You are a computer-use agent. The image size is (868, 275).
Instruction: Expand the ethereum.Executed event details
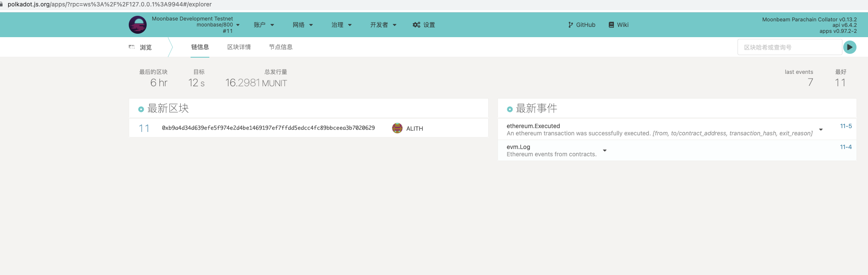[x=821, y=129]
